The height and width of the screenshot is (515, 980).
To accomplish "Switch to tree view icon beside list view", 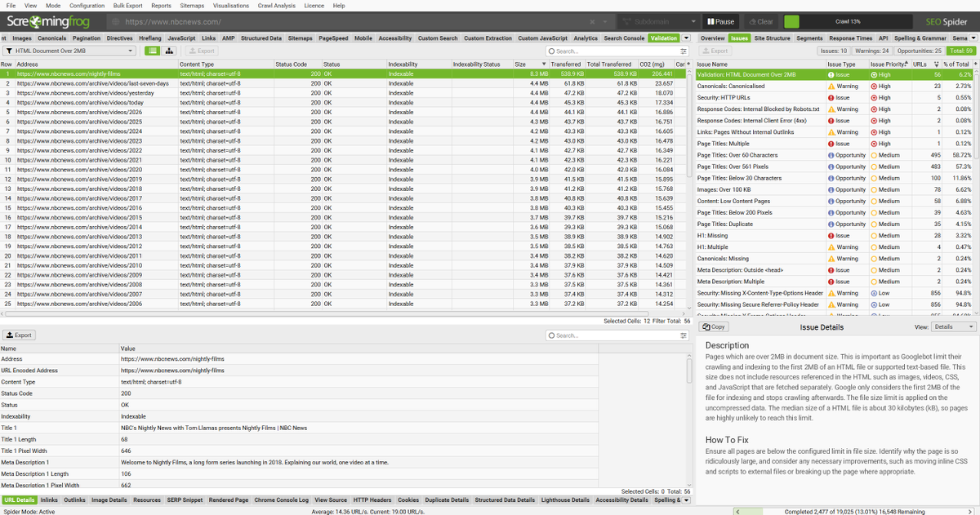I will (169, 51).
